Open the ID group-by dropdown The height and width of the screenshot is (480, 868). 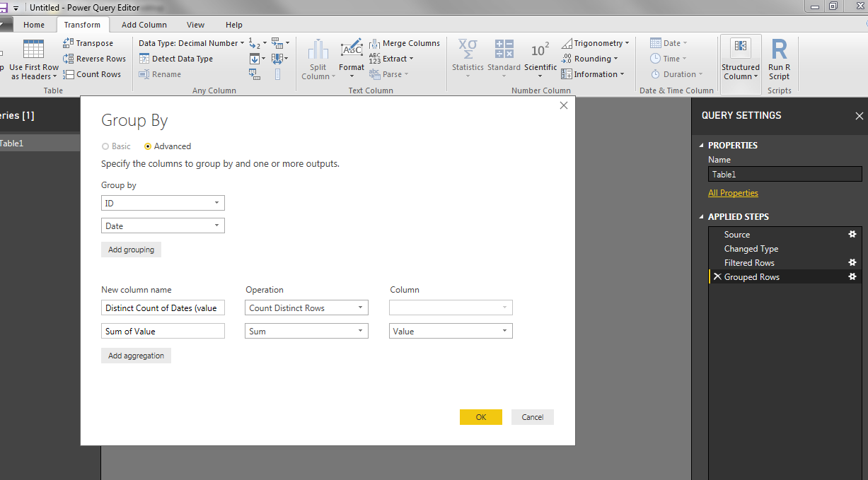point(163,203)
